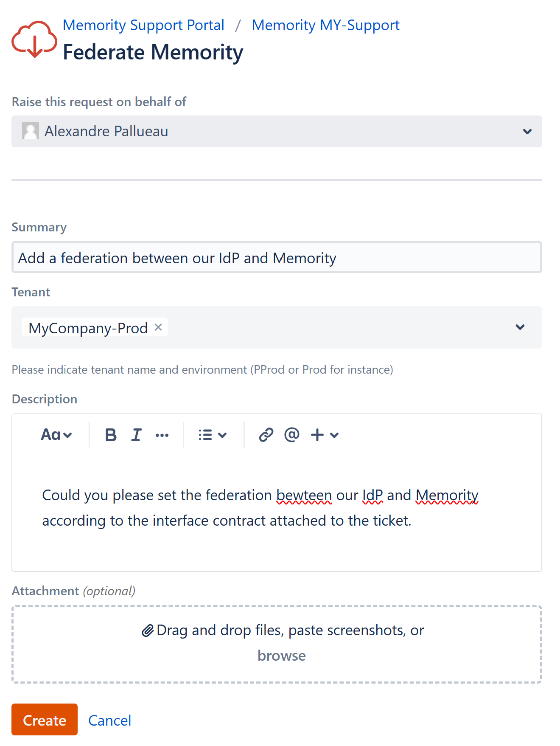Expand 'Raise this request on behalf of' dropdown
Image resolution: width=560 pixels, height=746 pixels.
(x=527, y=132)
